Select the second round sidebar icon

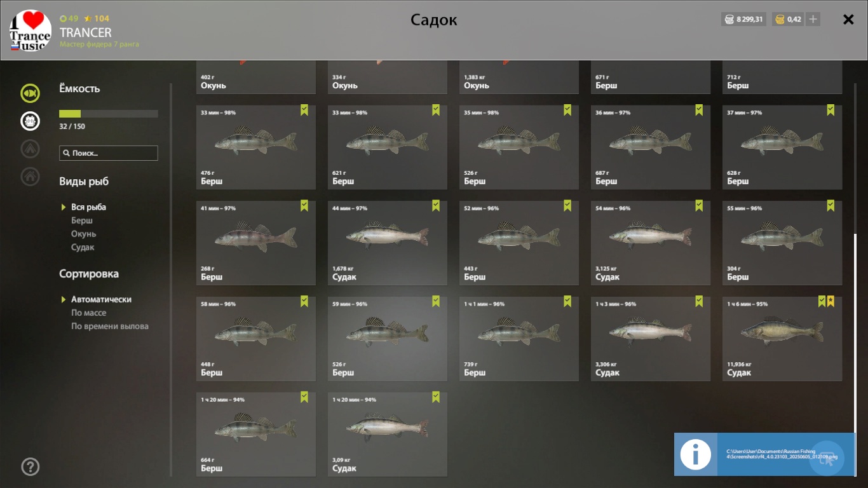30,121
